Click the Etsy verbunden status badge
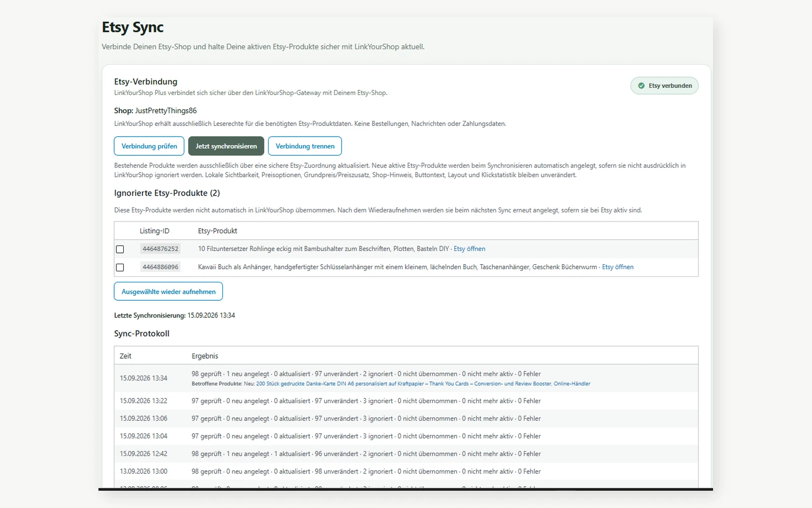The image size is (812, 508). point(664,86)
